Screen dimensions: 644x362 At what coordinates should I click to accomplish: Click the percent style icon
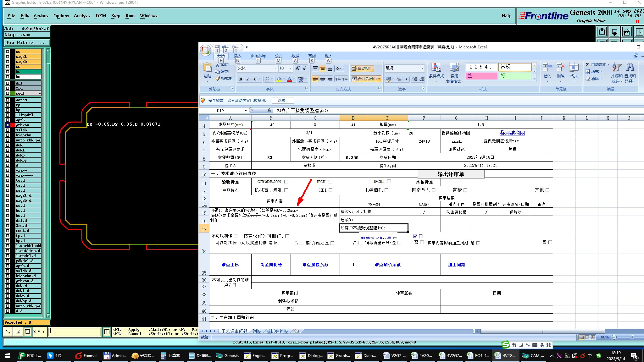pos(399,79)
